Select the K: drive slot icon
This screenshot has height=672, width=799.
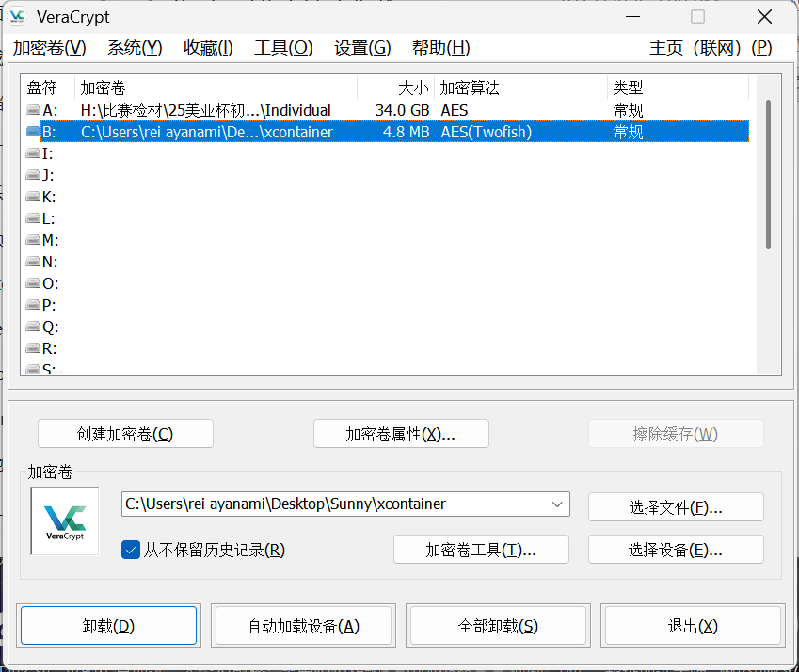[33, 197]
